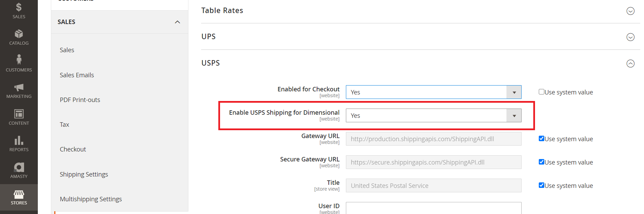
Task: Open the Stores storefront icon
Action: 19,194
